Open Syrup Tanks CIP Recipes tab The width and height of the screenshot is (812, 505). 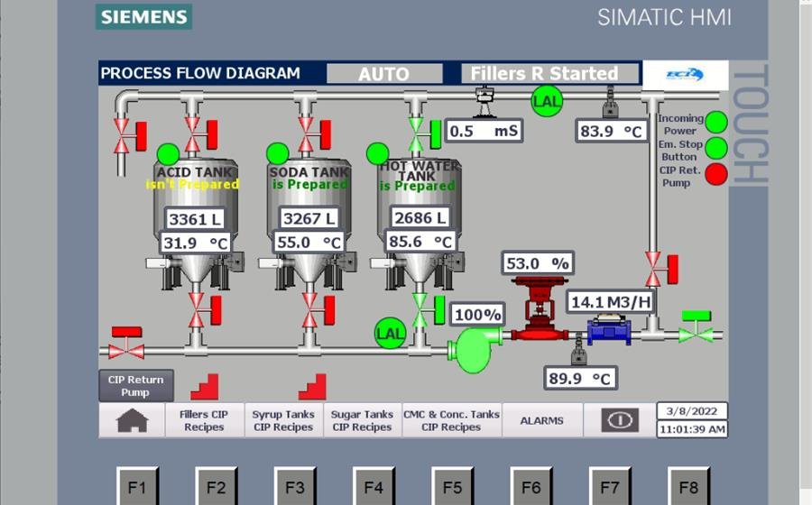283,420
